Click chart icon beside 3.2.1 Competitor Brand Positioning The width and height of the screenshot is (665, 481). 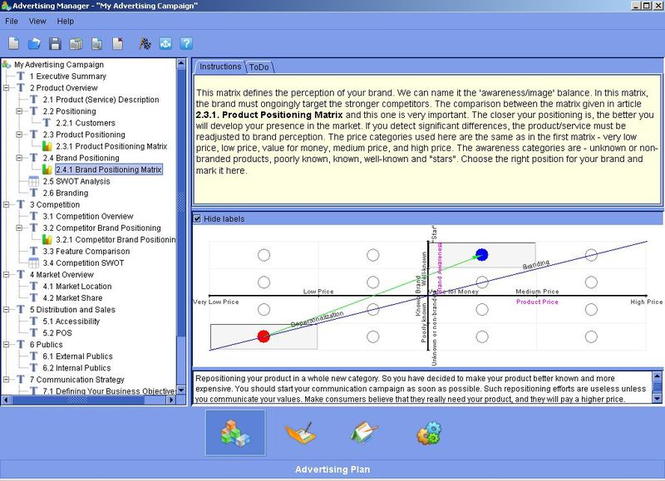click(x=47, y=240)
